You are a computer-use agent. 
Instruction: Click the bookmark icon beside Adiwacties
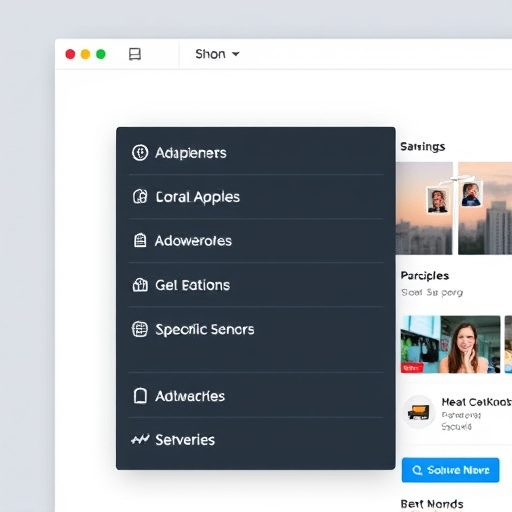(x=140, y=396)
